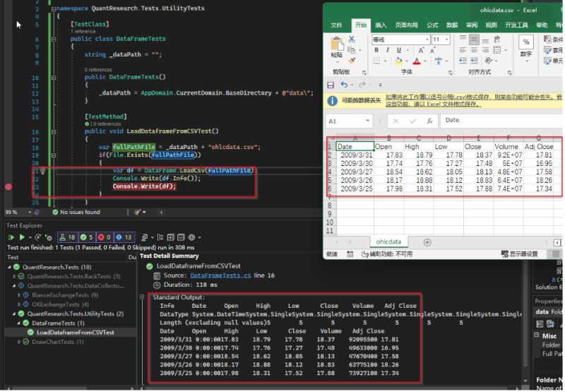Click the cell borders icon in Excel
The image size is (565, 392).
[x=377, y=61]
